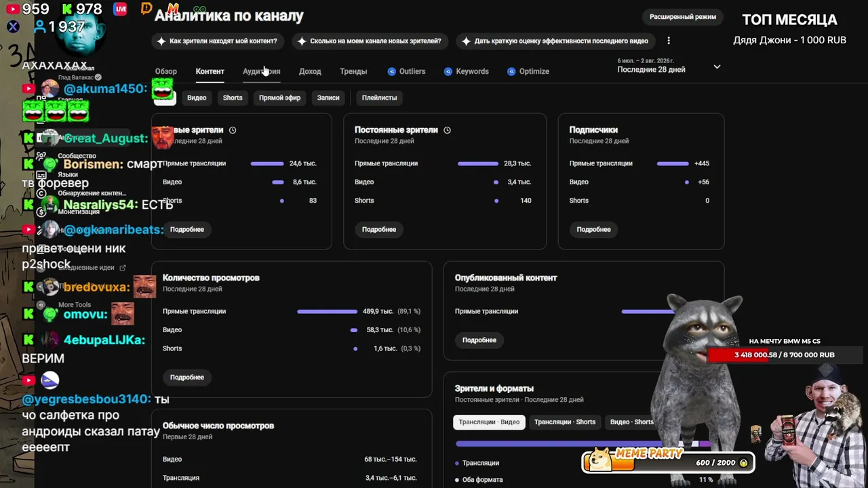Click chat username 'Borismen'
Image resolution: width=868 pixels, height=488 pixels.
coord(93,164)
